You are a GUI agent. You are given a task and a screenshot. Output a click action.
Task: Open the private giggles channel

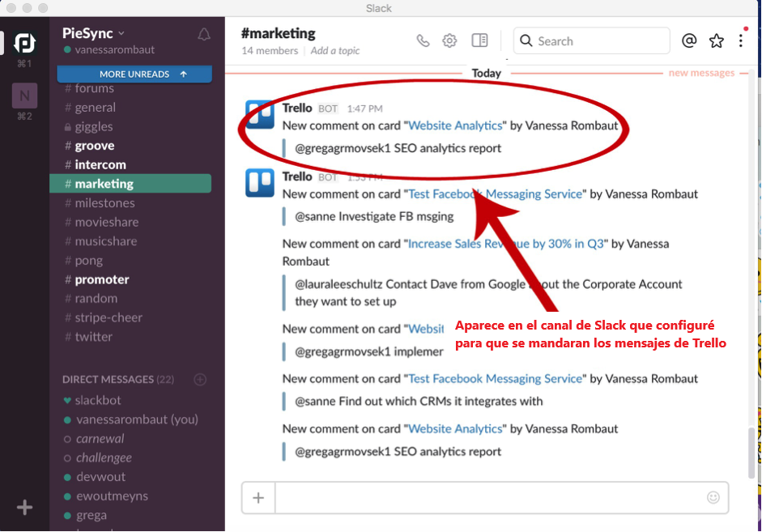click(x=88, y=127)
